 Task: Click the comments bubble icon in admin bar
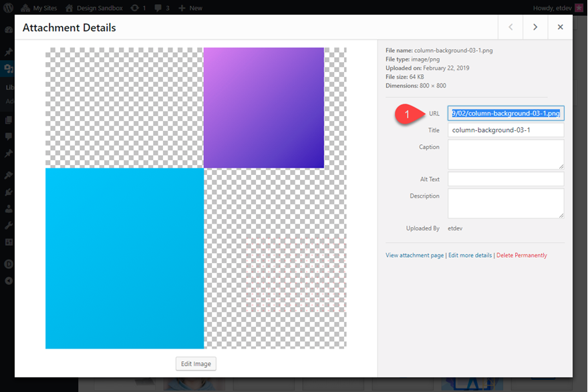pos(162,8)
